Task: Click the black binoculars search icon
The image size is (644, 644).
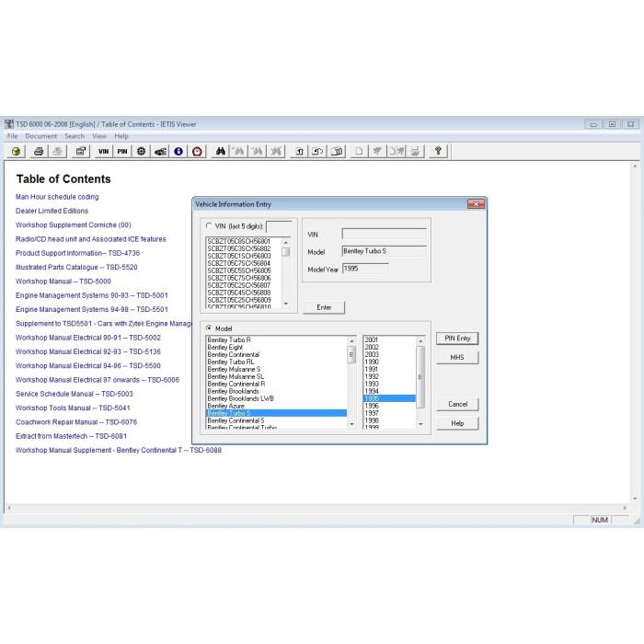Action: point(221,152)
